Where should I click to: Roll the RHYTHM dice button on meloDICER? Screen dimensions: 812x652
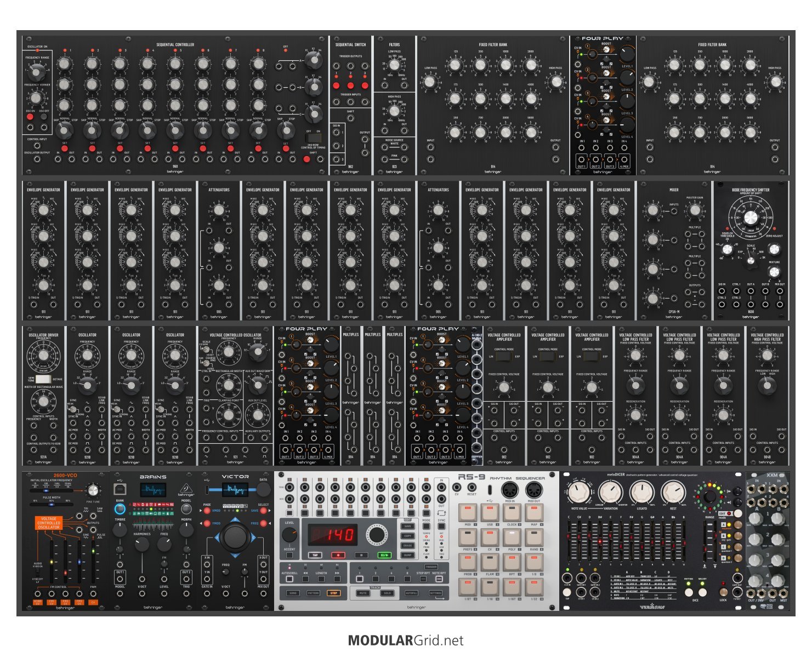tap(689, 592)
